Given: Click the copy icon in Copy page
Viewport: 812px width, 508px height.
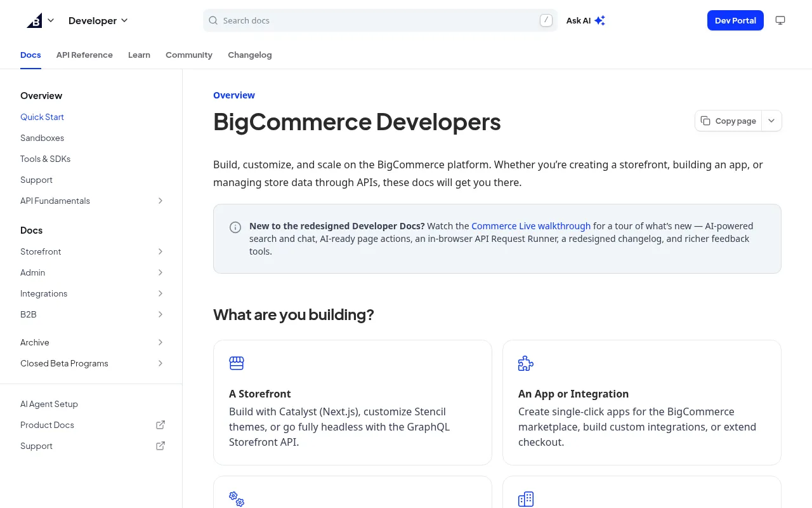Looking at the screenshot, I should pos(705,121).
